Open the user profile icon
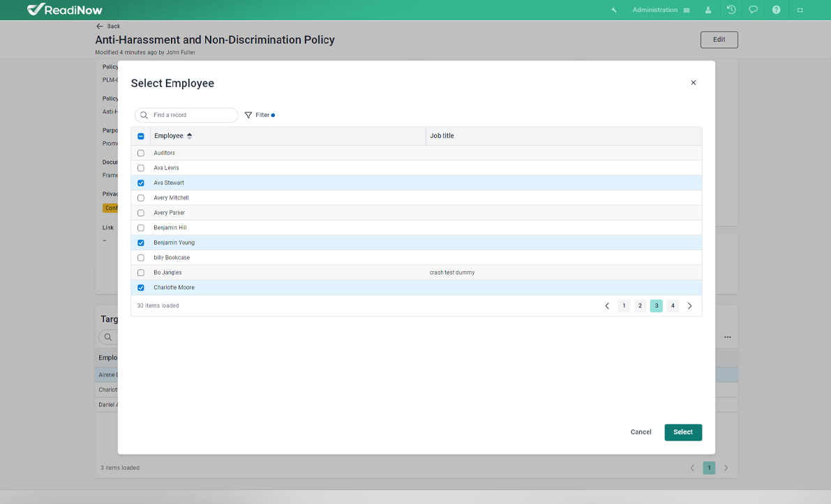The image size is (831, 504). 708,10
